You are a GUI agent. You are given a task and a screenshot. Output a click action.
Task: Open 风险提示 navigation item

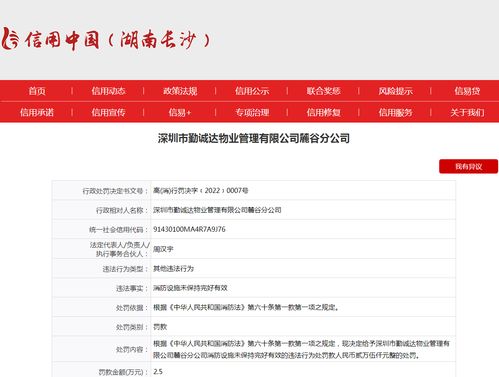[x=395, y=91]
